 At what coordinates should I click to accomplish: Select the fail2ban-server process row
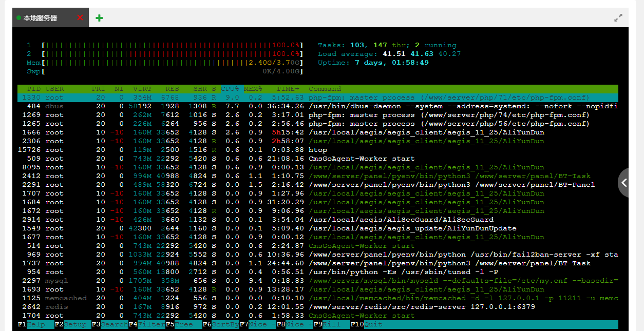coord(318,255)
